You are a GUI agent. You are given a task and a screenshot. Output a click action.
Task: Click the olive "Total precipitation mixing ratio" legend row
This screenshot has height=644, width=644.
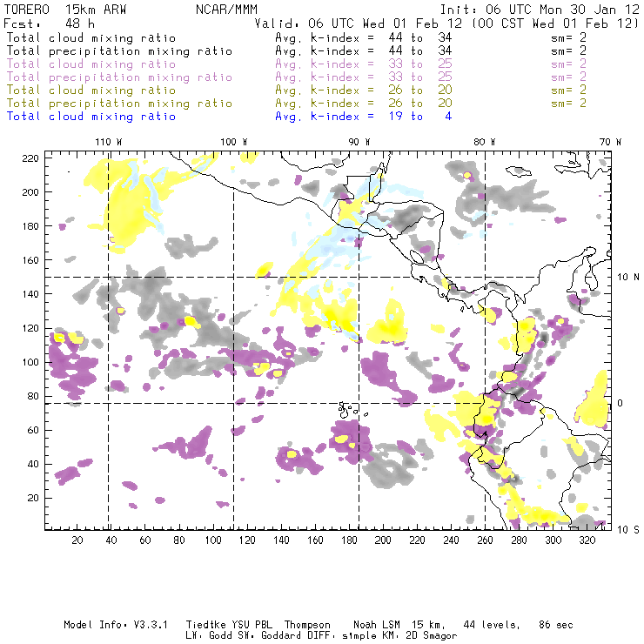click(x=119, y=103)
